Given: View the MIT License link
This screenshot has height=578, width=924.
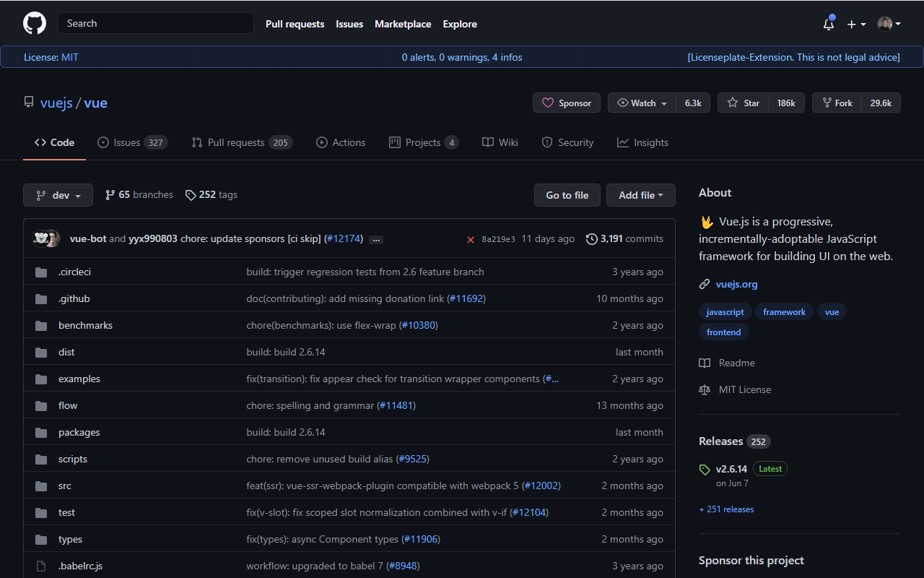Looking at the screenshot, I should pos(735,389).
